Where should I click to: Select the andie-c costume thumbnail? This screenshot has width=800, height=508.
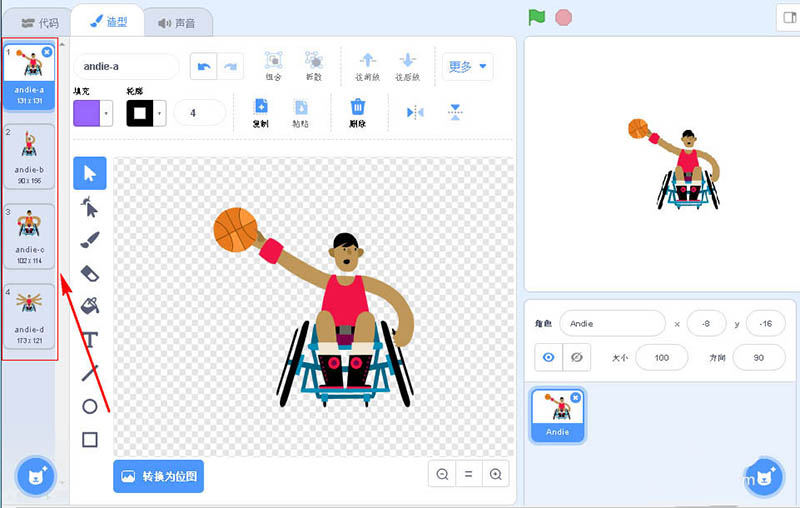point(30,236)
